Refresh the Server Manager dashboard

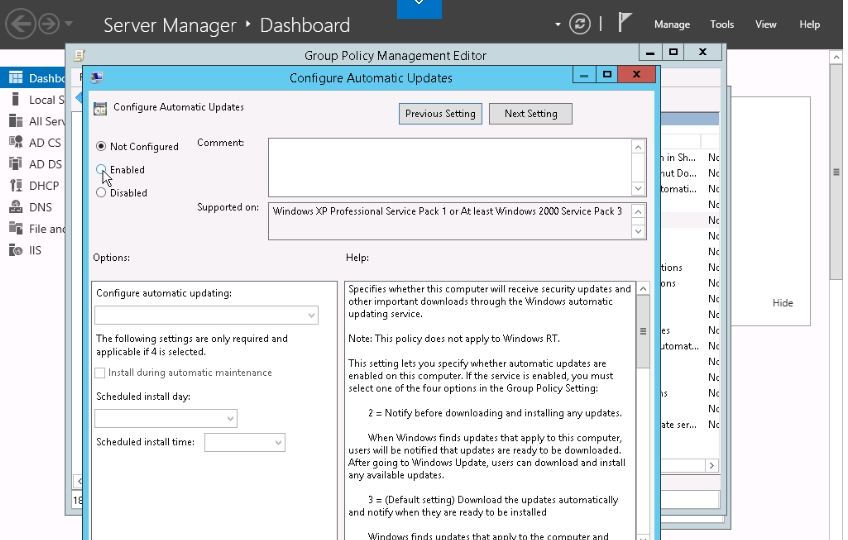[x=580, y=24]
